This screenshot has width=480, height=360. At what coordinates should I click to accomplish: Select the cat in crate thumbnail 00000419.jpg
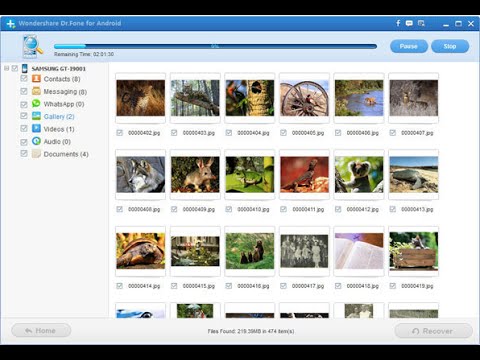pyautogui.click(x=414, y=251)
